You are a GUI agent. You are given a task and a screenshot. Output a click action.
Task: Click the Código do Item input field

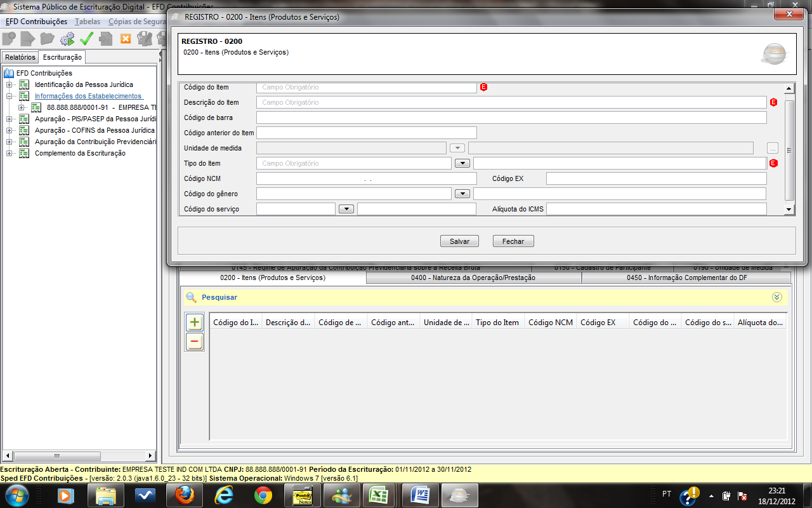(x=367, y=87)
